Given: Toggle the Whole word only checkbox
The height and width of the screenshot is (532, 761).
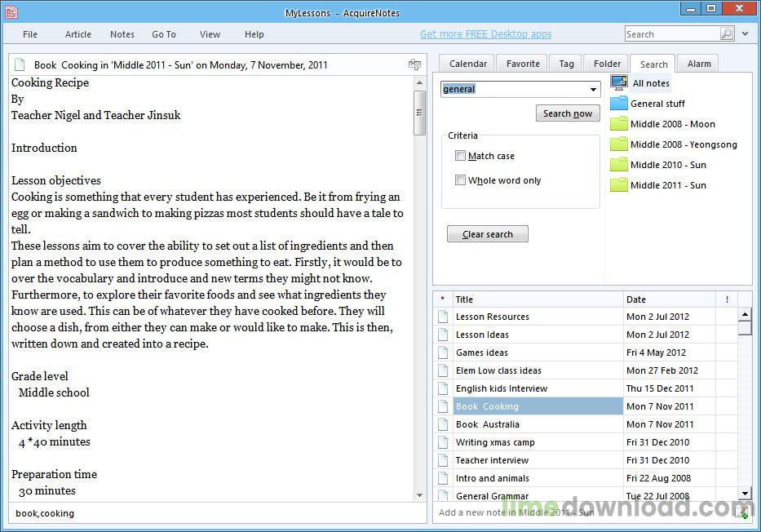Looking at the screenshot, I should [461, 180].
